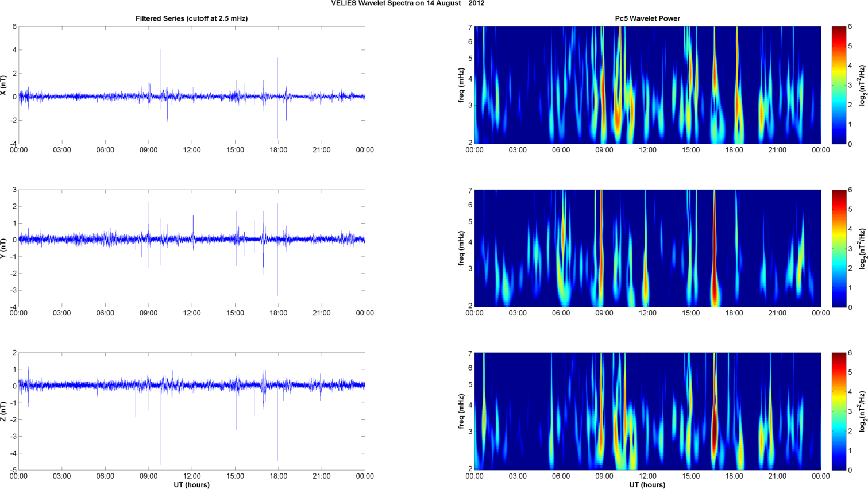Image resolution: width=868 pixels, height=489 pixels.
Task: Select the "Filtered Series (cutoff at 2.5 mHz)" heading
Action: (191, 18)
